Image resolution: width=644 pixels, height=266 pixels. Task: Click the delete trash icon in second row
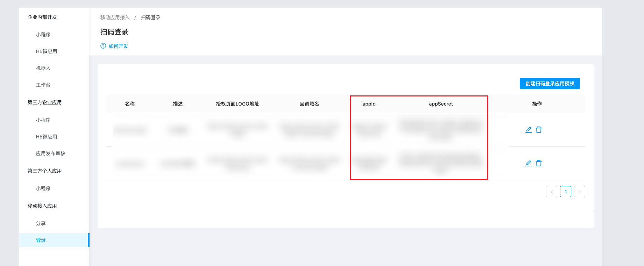(539, 163)
